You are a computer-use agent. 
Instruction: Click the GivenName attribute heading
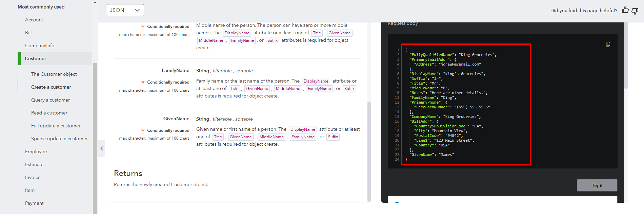point(176,119)
